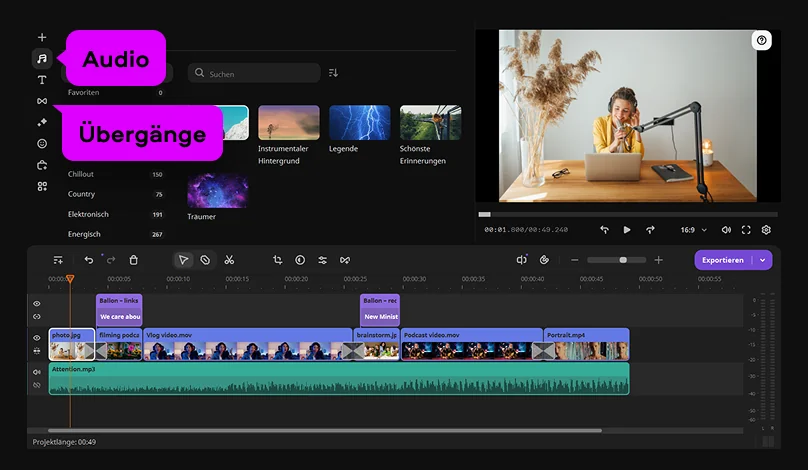Image resolution: width=808 pixels, height=470 pixels.
Task: Hide the main video track eye icon
Action: pyautogui.click(x=37, y=338)
